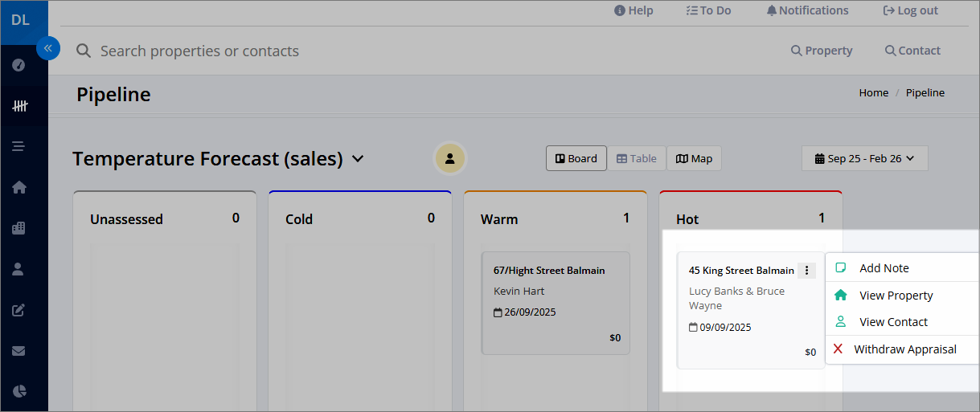This screenshot has height=412, width=980.
Task: Open the envelope mail icon in sidebar
Action: (x=19, y=351)
